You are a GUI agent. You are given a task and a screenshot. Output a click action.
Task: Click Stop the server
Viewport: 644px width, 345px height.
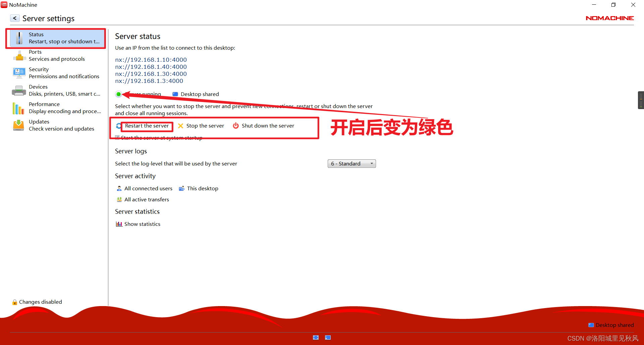(x=205, y=126)
